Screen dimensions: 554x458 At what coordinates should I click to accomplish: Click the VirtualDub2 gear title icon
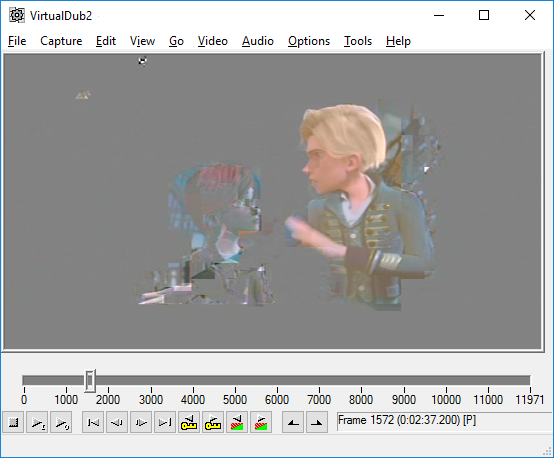(x=17, y=16)
